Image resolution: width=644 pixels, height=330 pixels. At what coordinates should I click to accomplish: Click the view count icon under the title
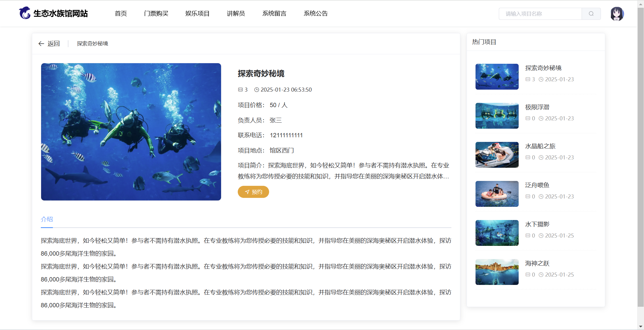240,90
